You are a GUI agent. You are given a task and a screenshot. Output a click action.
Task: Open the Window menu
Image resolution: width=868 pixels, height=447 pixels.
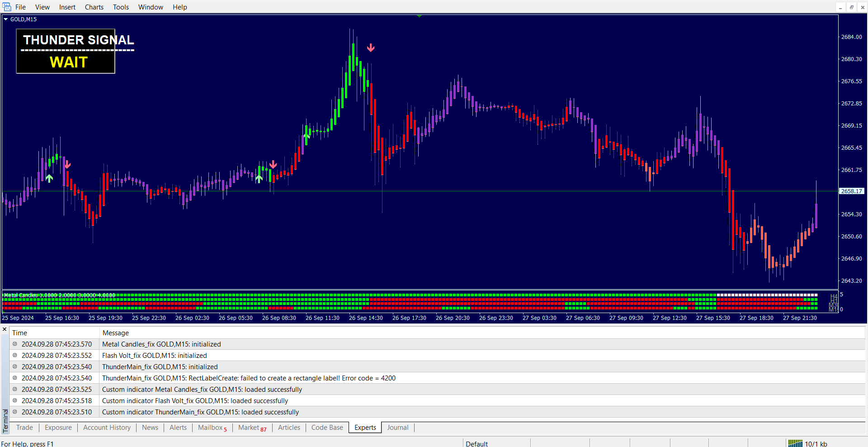[x=151, y=7]
